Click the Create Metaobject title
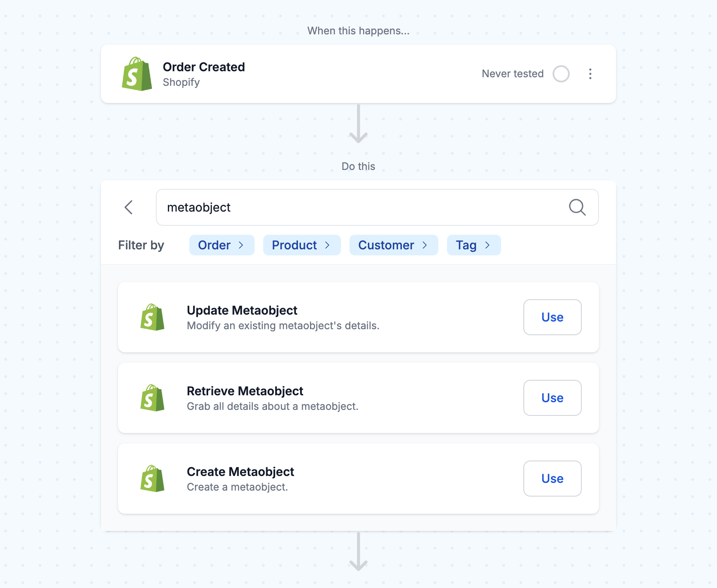717x588 pixels. (240, 472)
